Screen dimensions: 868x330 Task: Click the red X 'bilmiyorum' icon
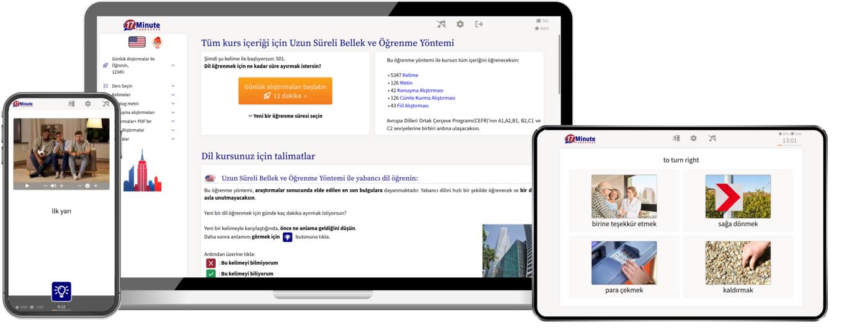click(211, 263)
